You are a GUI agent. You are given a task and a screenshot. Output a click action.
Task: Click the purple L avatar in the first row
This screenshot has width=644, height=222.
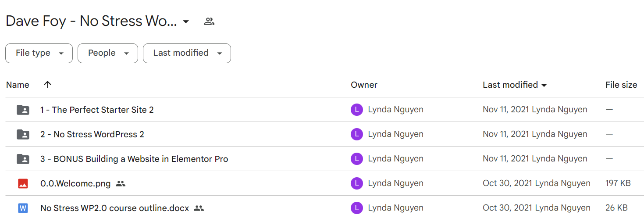click(x=357, y=110)
